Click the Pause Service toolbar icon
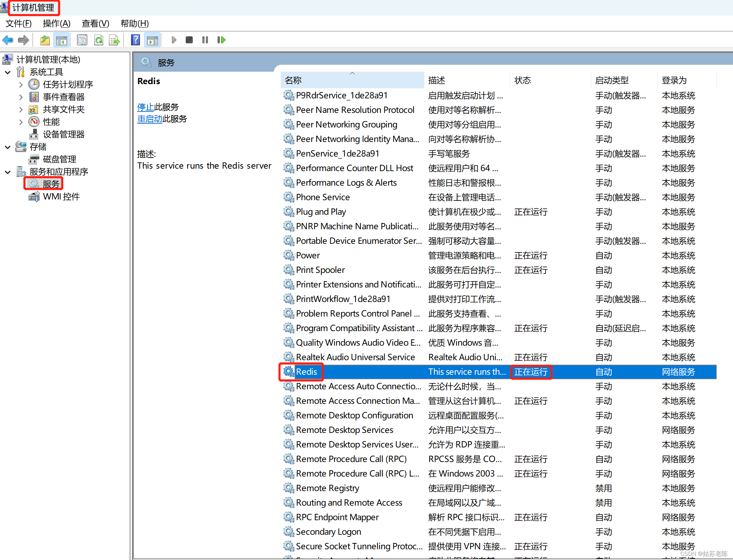The image size is (733, 560). [205, 40]
